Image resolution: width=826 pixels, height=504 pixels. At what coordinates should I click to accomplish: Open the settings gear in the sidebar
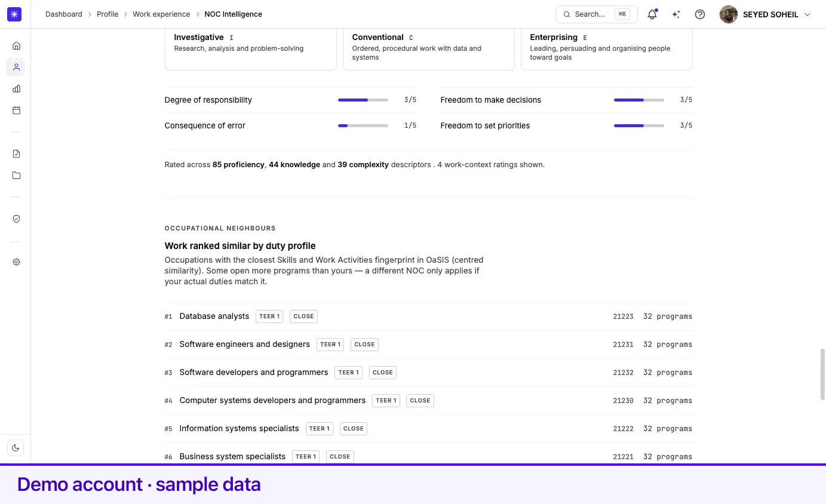(x=16, y=262)
